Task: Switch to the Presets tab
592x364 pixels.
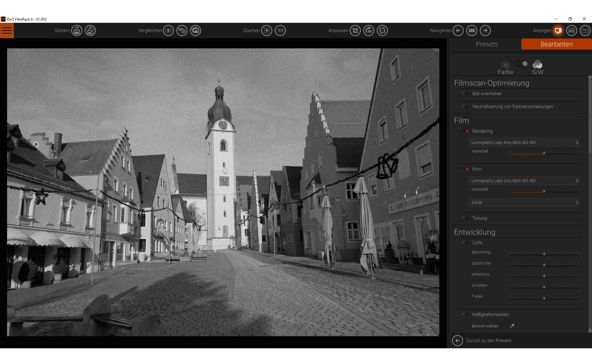Action: 486,44
